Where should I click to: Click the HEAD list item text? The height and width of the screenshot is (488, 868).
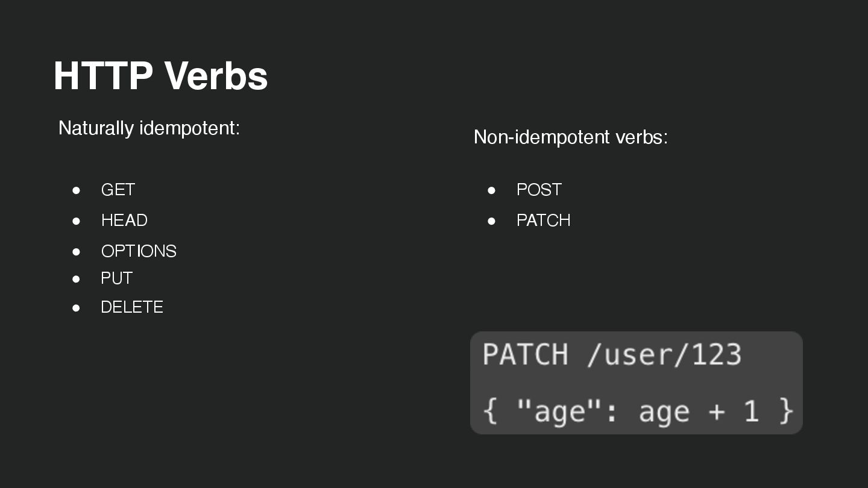[124, 221]
